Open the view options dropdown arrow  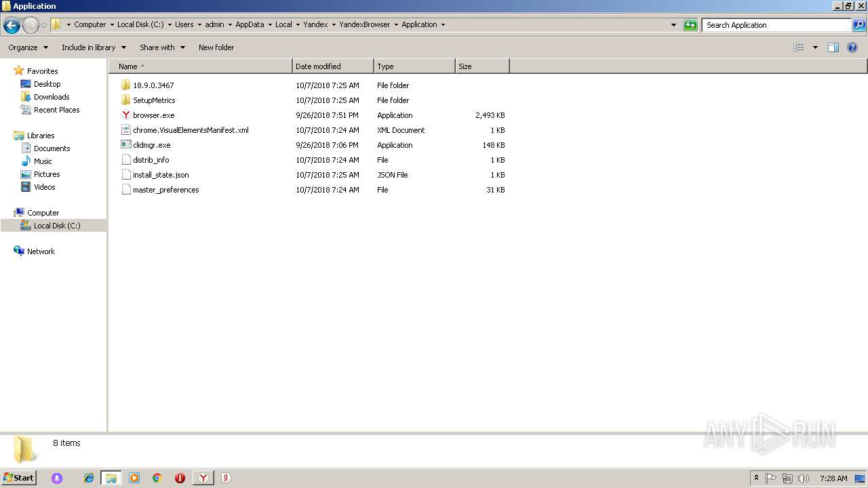pyautogui.click(x=815, y=47)
